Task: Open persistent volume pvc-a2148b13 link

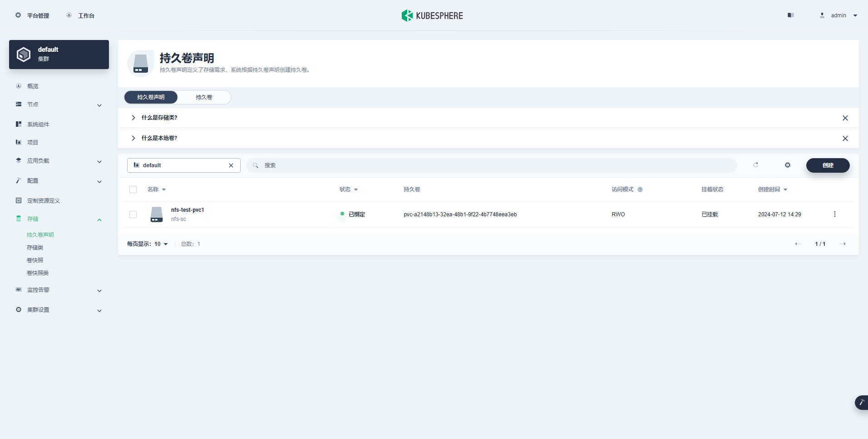Action: [x=460, y=215]
